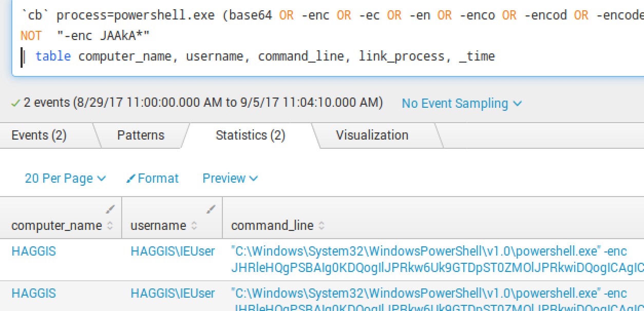Click the pencil icon in username column

point(211,209)
